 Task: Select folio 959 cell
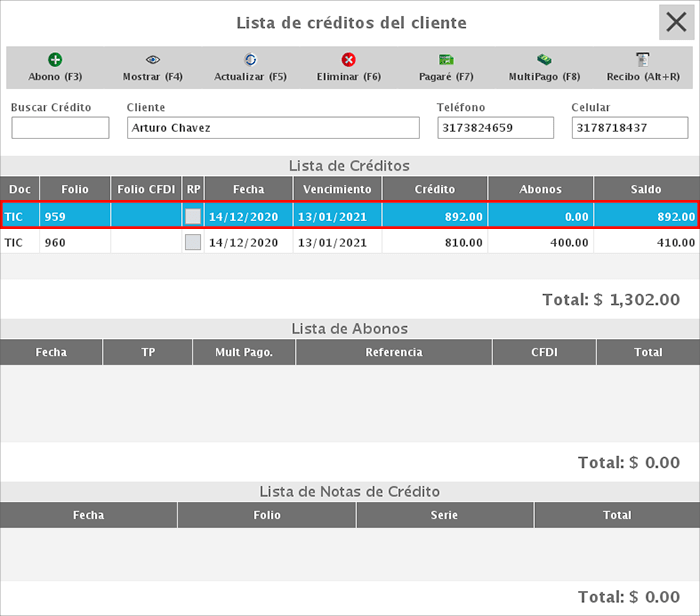point(75,216)
